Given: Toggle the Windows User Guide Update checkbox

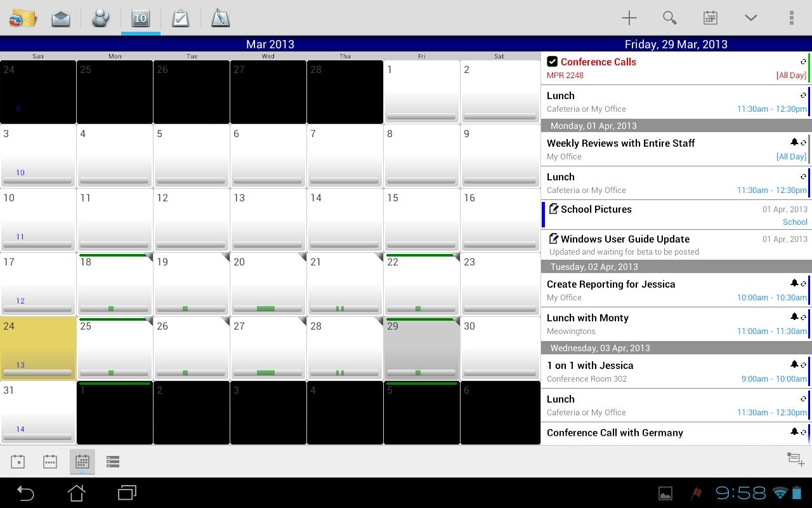Looking at the screenshot, I should [553, 239].
